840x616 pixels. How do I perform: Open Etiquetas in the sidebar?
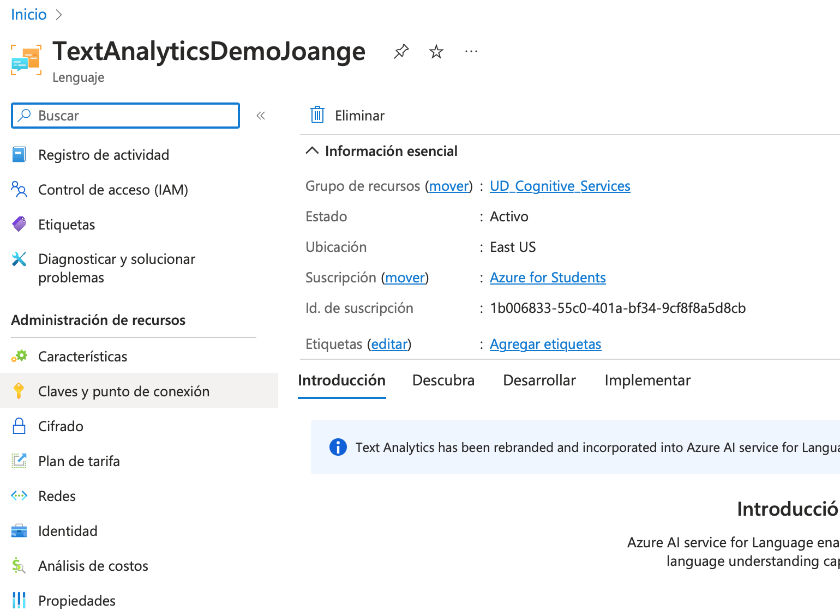[67, 225]
